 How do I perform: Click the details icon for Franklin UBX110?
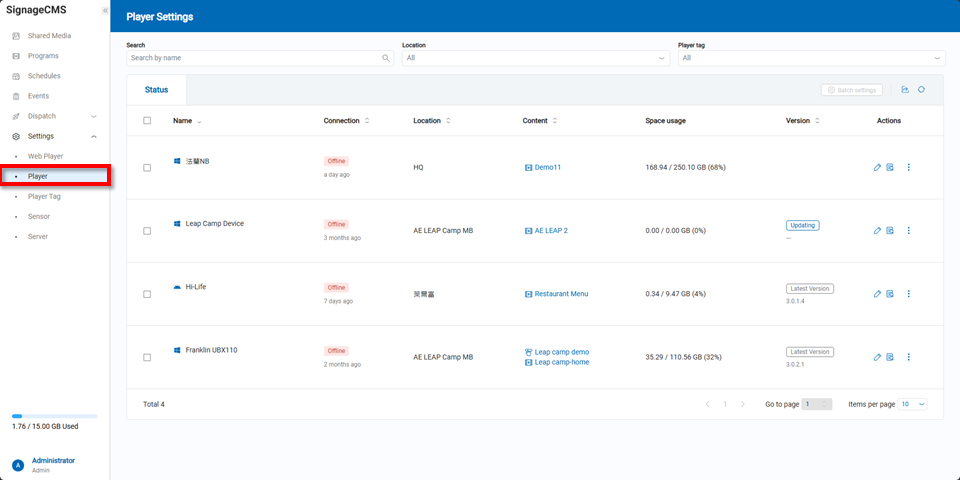click(x=890, y=357)
